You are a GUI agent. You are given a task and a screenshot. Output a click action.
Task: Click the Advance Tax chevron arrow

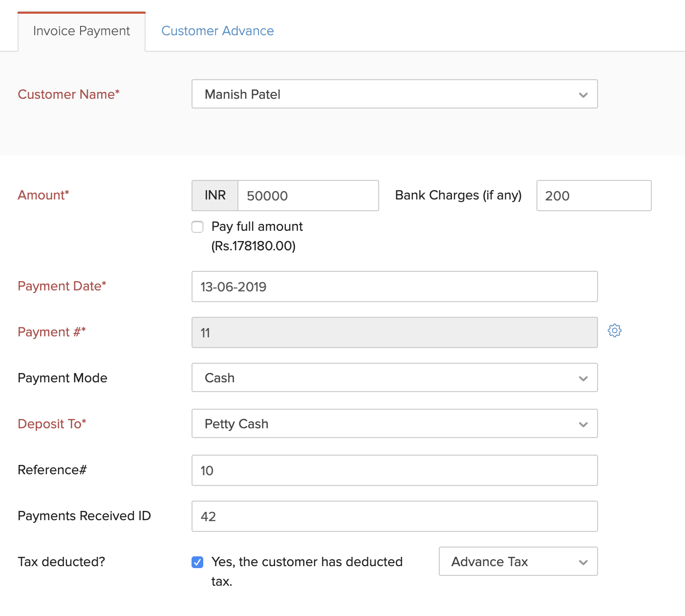click(x=583, y=562)
